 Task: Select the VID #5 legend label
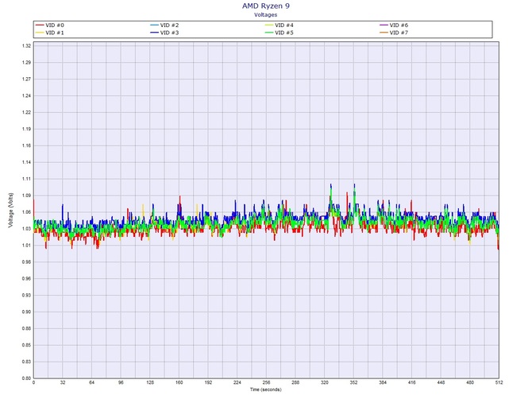pos(287,33)
